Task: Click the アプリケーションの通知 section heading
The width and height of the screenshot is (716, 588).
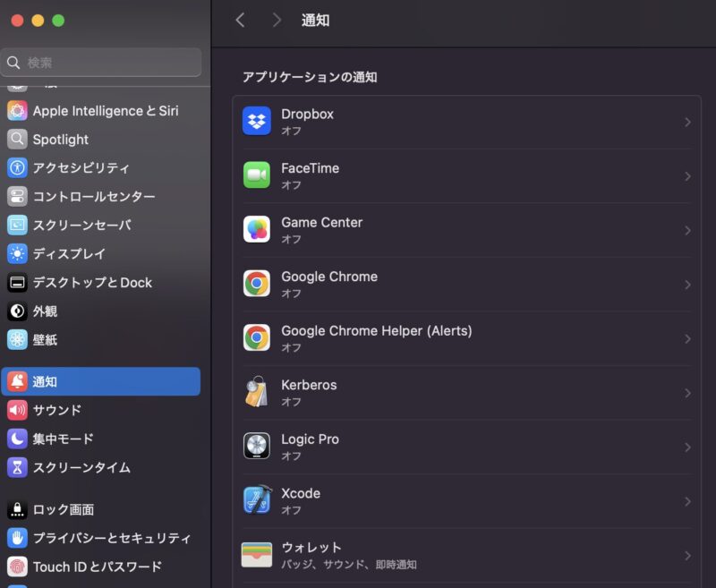Action: (x=310, y=77)
